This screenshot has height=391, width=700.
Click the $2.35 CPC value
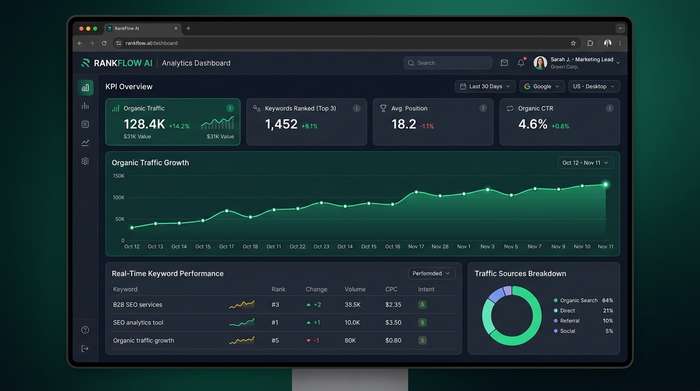(x=393, y=305)
